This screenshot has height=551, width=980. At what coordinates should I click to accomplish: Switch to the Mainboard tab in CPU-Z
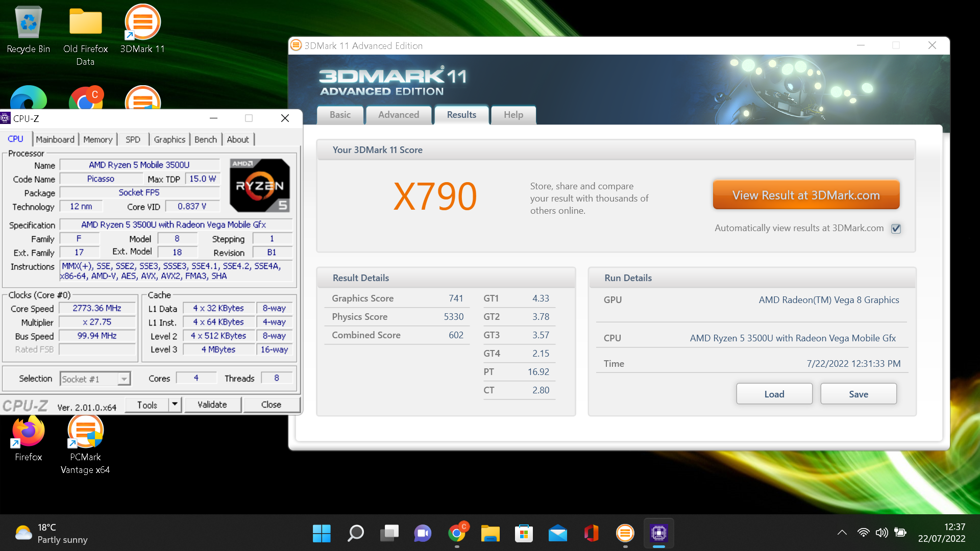(55, 139)
